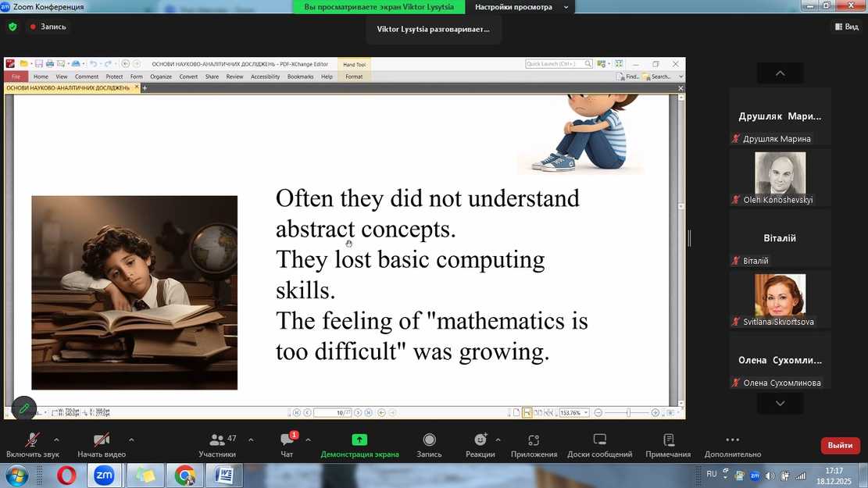Unmute the microphone
This screenshot has width=868, height=488.
click(x=32, y=440)
